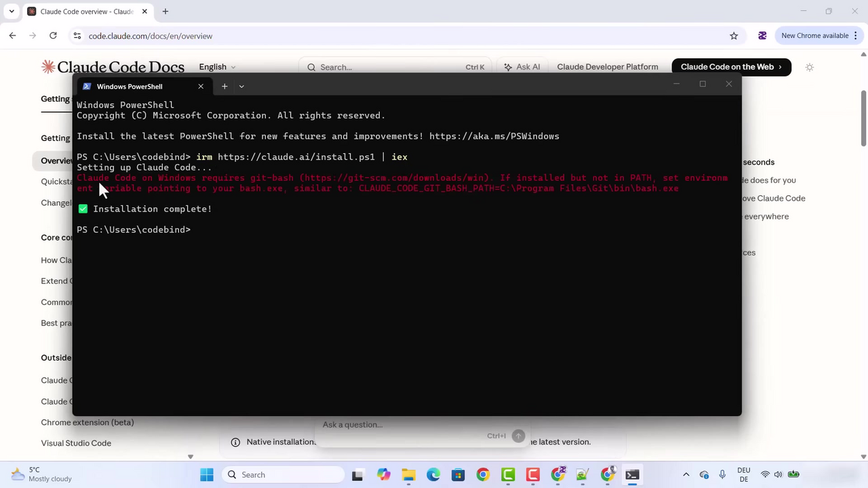The width and height of the screenshot is (868, 488).
Task: Open the battery tray icon
Action: pos(793,475)
